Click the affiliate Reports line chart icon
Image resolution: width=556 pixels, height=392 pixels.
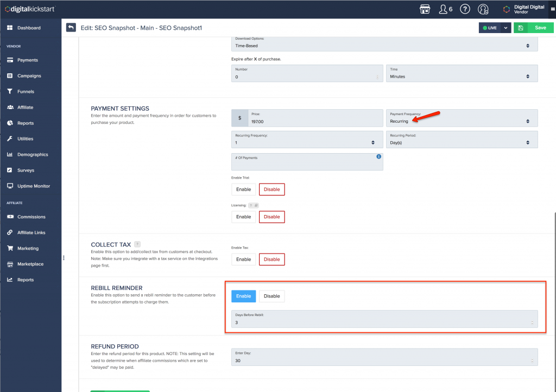coord(10,280)
